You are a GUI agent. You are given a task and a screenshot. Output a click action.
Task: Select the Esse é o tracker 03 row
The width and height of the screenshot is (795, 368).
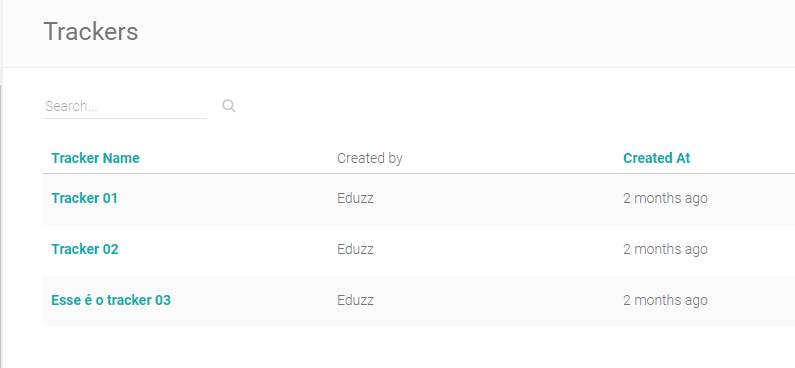point(419,301)
